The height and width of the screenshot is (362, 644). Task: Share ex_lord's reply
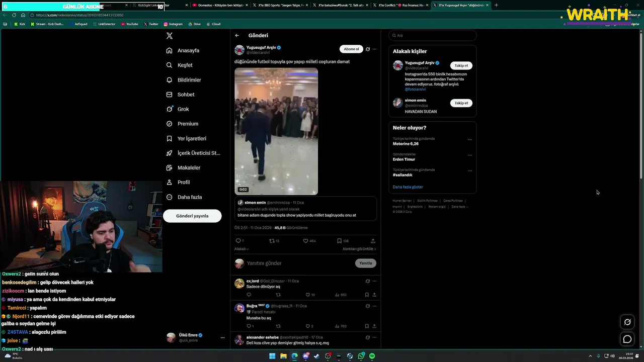tap(374, 295)
